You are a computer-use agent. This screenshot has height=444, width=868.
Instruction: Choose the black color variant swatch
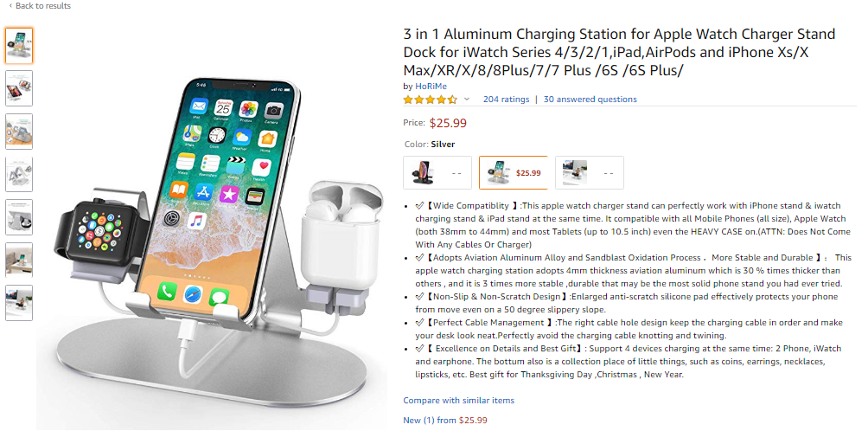(x=437, y=173)
